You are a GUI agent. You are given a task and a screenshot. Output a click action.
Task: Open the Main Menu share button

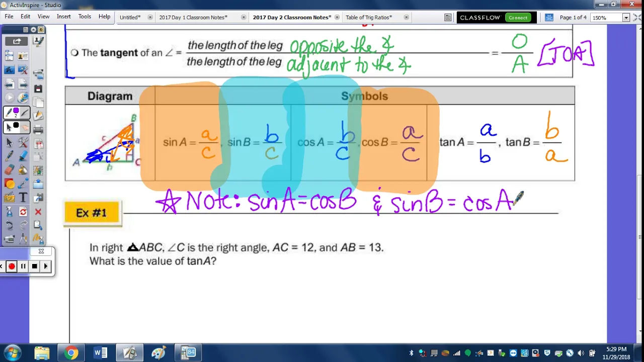[17, 41]
